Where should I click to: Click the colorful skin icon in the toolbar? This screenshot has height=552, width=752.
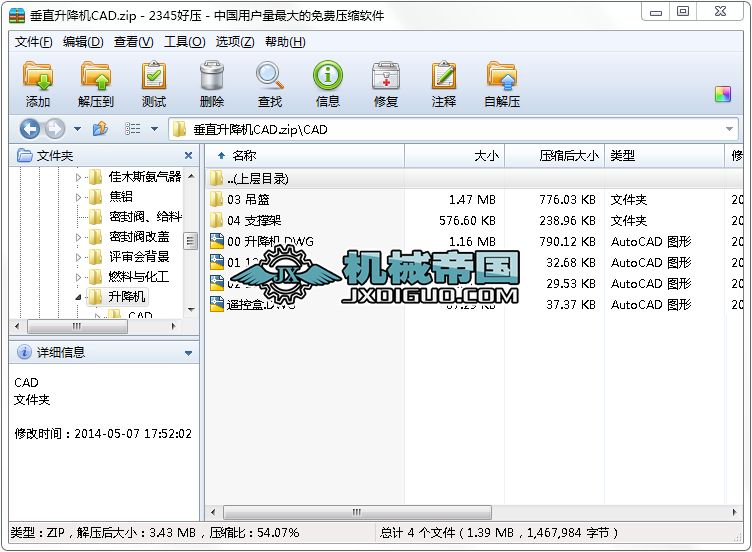(x=723, y=94)
